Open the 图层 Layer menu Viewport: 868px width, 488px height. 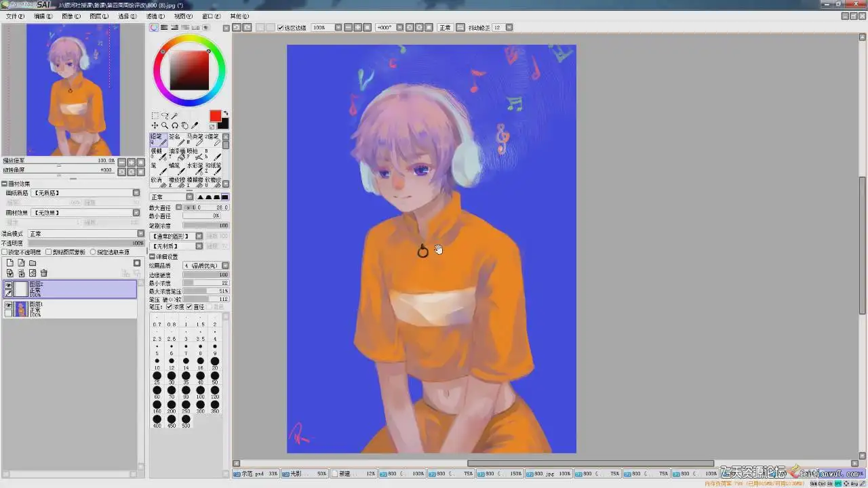click(x=99, y=16)
